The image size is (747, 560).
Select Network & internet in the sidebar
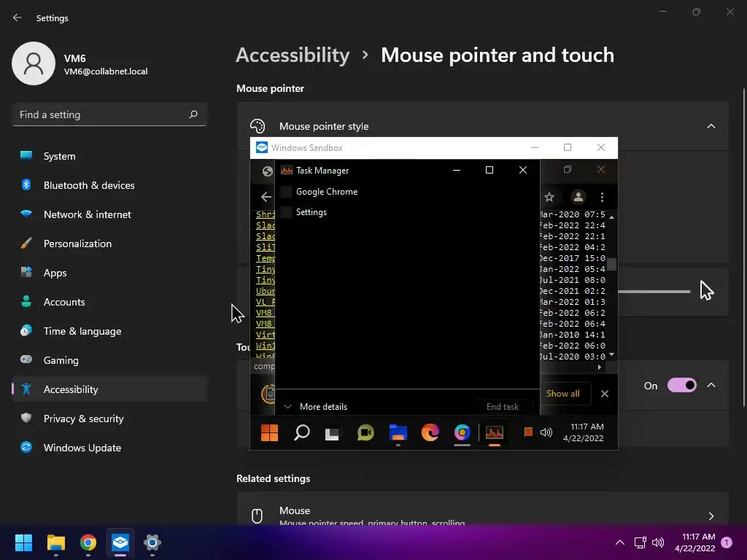[109, 214]
